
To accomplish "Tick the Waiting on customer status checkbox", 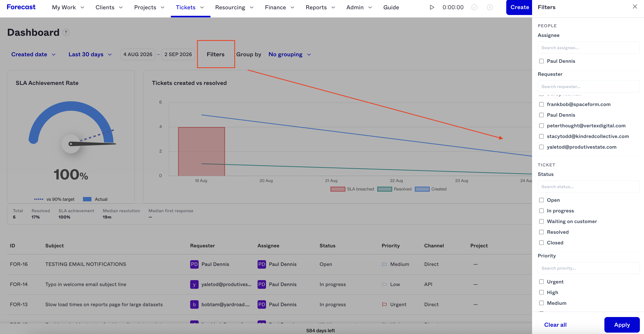I will 541,221.
